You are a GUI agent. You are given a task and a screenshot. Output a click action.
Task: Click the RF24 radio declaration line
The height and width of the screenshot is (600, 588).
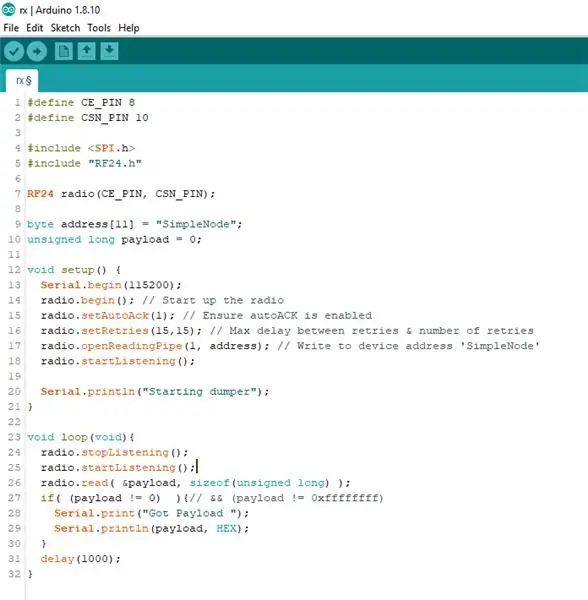point(121,194)
